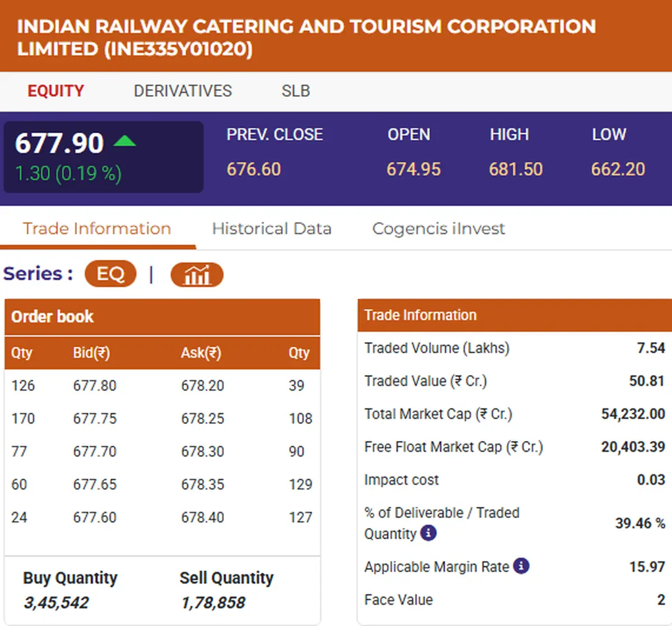The height and width of the screenshot is (626, 672).
Task: Click the company name header
Action: coord(306,37)
